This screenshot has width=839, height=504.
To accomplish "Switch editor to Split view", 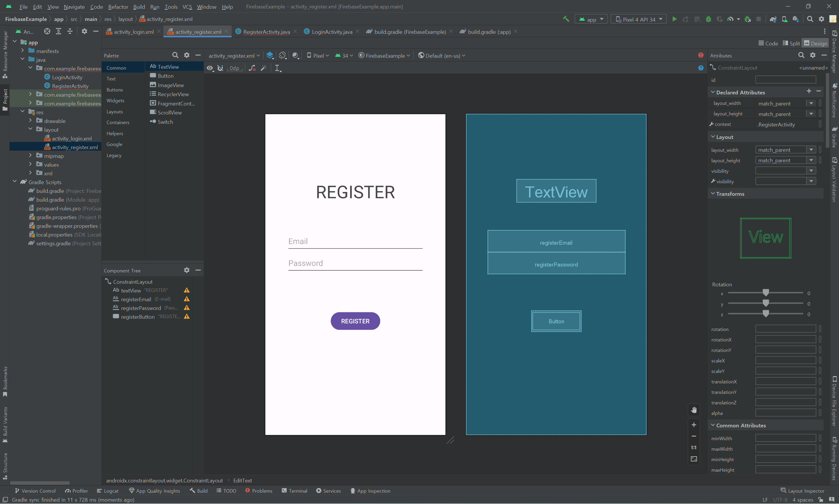I will point(791,43).
